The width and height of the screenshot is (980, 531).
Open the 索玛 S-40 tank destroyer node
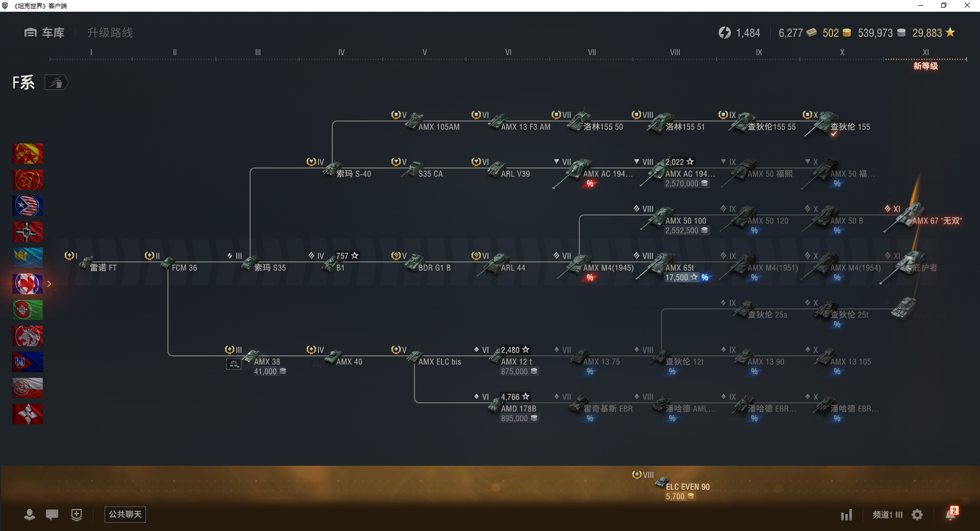(339, 170)
